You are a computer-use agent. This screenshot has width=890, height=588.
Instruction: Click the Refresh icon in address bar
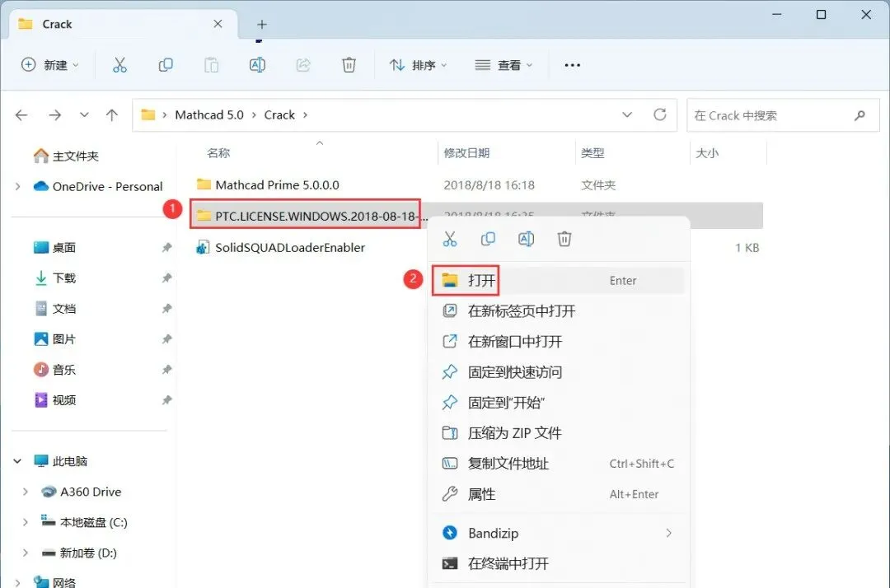click(x=659, y=115)
